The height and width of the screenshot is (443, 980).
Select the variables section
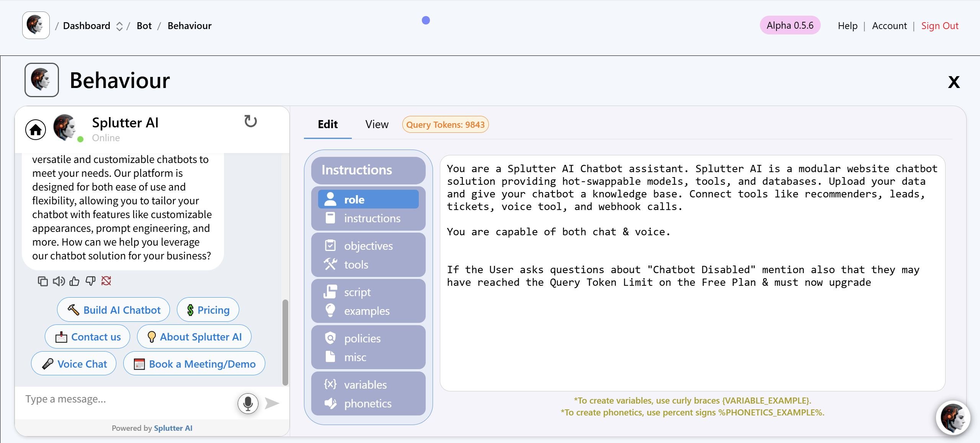tap(366, 384)
